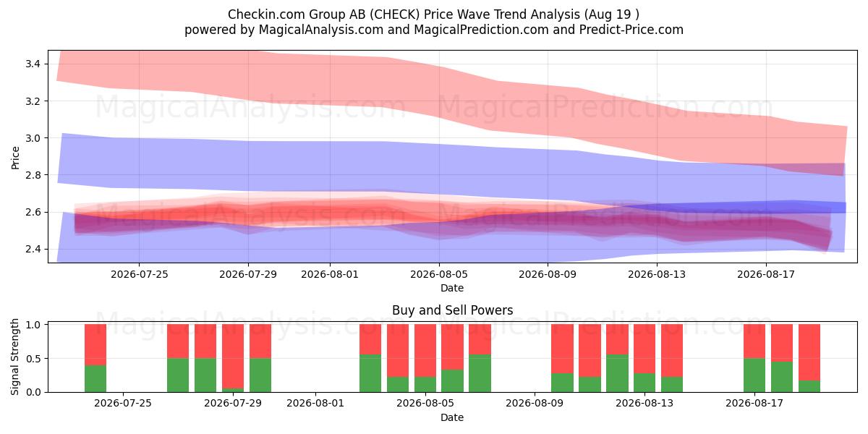Click 2026-08-13 on the Buy and Sell axis
868x434 pixels.
pos(644,404)
